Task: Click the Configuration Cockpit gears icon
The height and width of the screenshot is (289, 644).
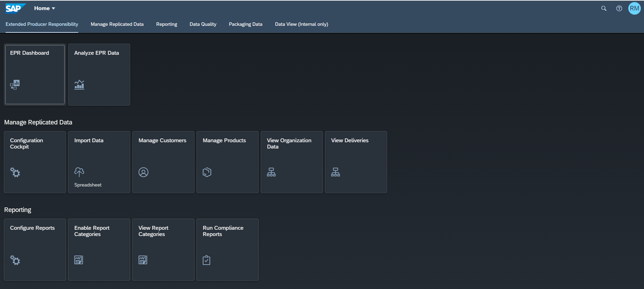Action: [15, 172]
